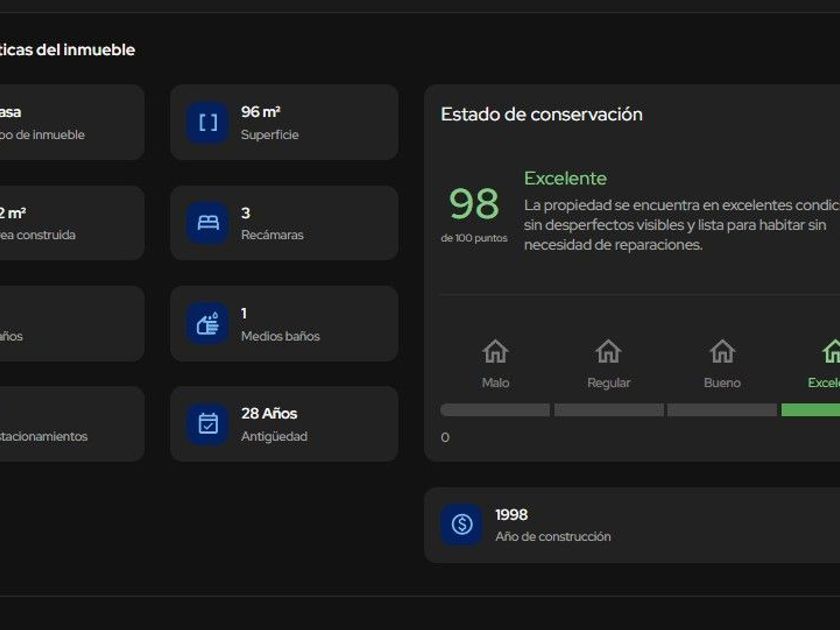
Task: Click the green Excelente progress segment
Action: point(811,410)
